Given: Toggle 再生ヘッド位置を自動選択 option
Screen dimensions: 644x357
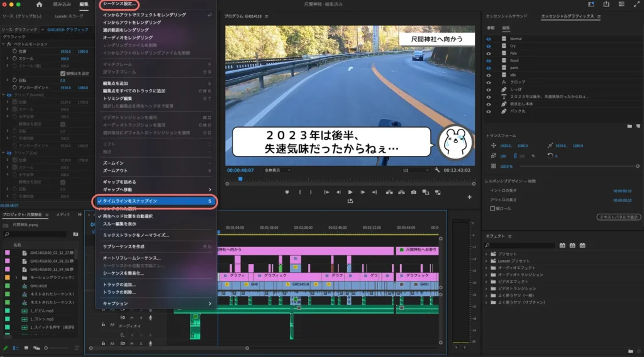Looking at the screenshot, I should (156, 216).
